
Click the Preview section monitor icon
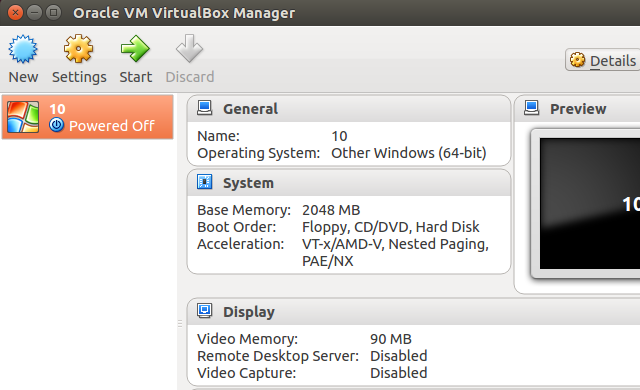(x=531, y=108)
